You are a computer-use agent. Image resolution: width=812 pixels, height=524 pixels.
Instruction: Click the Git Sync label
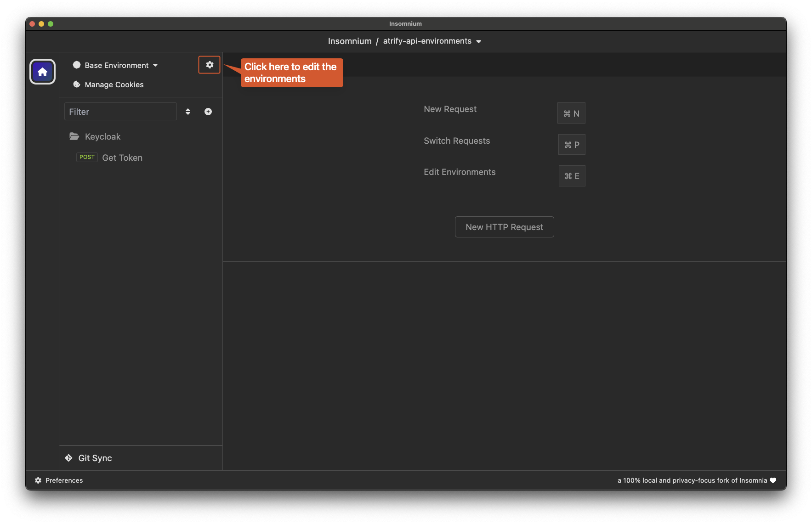coord(95,458)
